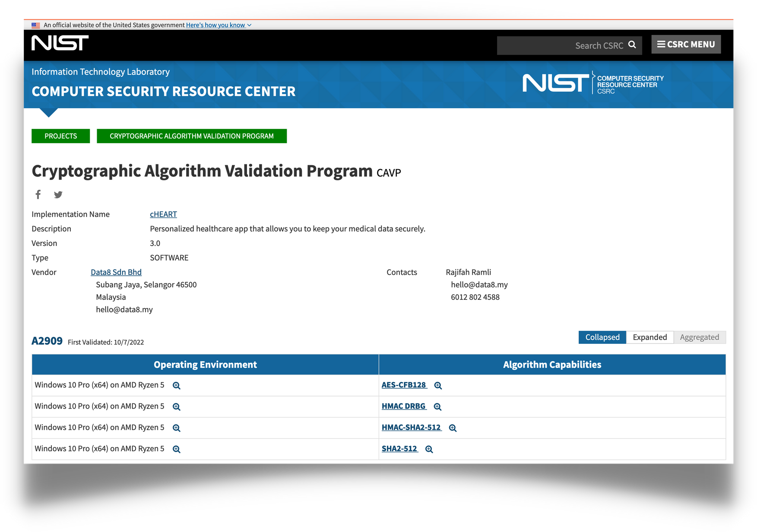Click the search magnifier icon in Search CSRC

pos(632,45)
